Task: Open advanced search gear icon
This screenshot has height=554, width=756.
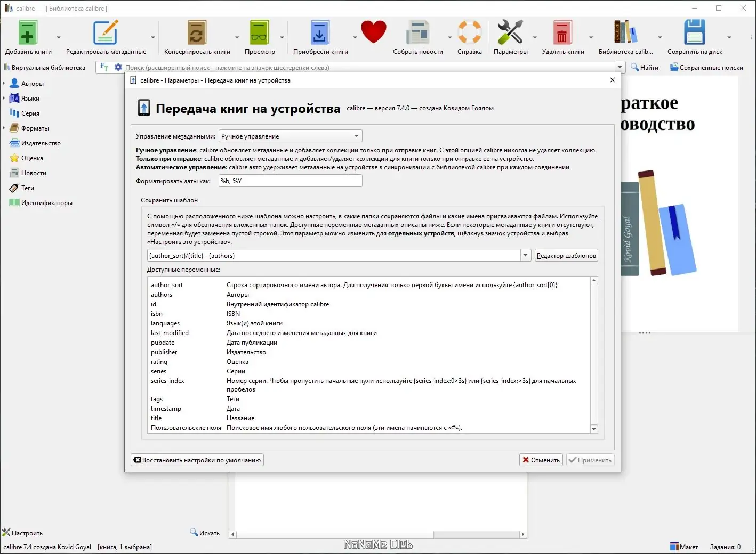Action: [x=118, y=67]
